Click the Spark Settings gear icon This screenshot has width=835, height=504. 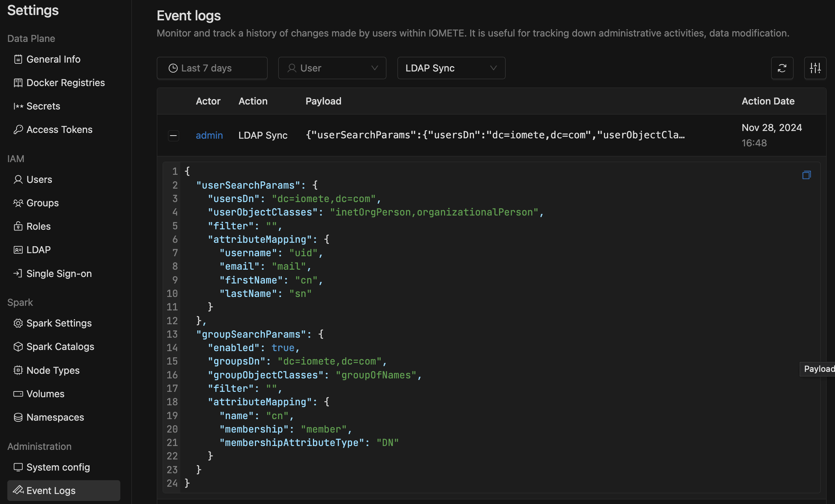[18, 323]
